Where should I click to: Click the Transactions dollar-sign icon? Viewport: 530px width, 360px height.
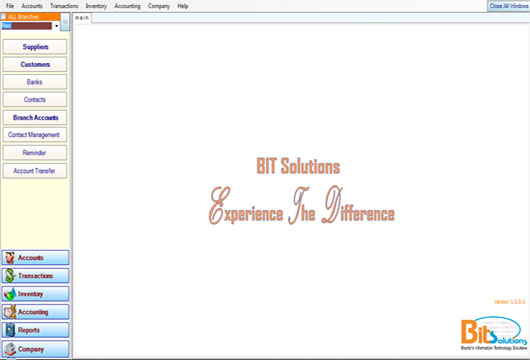[x=9, y=276]
